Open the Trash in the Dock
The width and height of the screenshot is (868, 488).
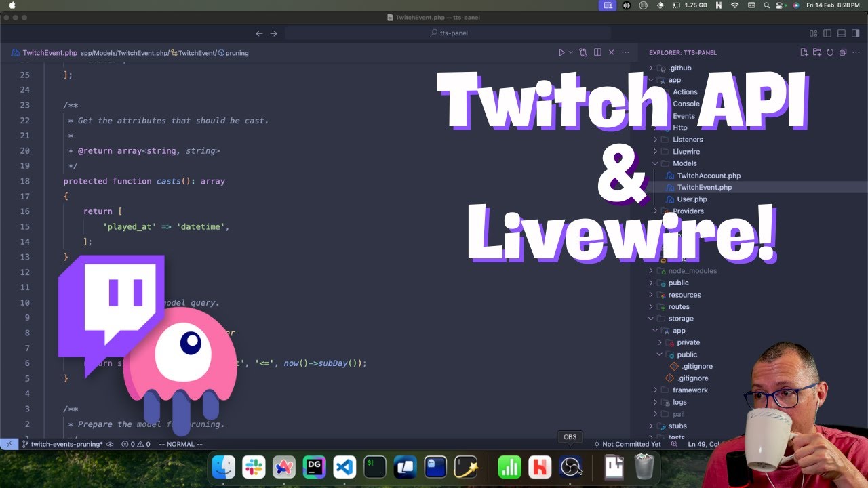tap(644, 467)
